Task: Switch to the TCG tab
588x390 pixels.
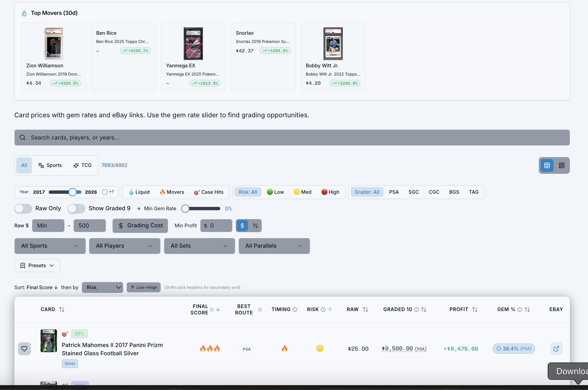Action: pos(82,165)
